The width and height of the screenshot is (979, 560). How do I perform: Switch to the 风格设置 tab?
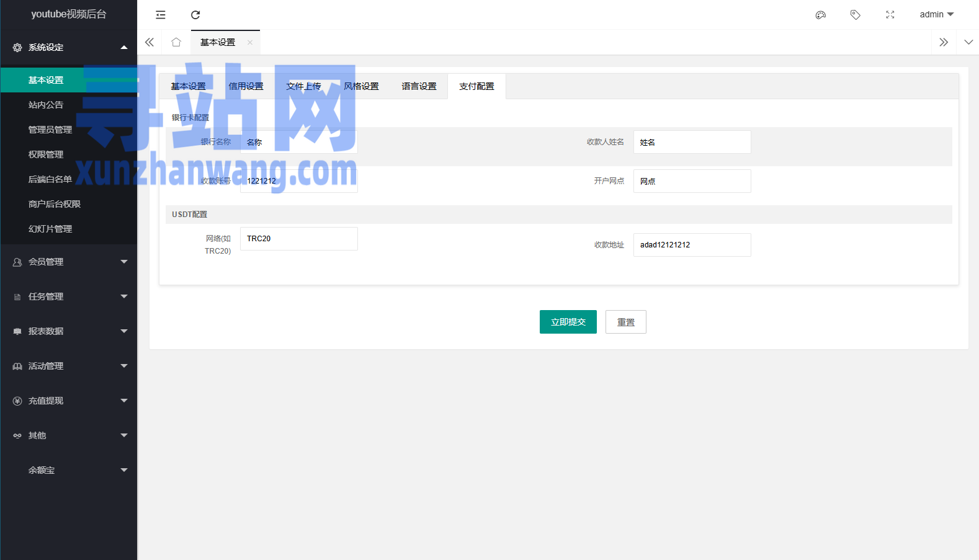tap(361, 86)
